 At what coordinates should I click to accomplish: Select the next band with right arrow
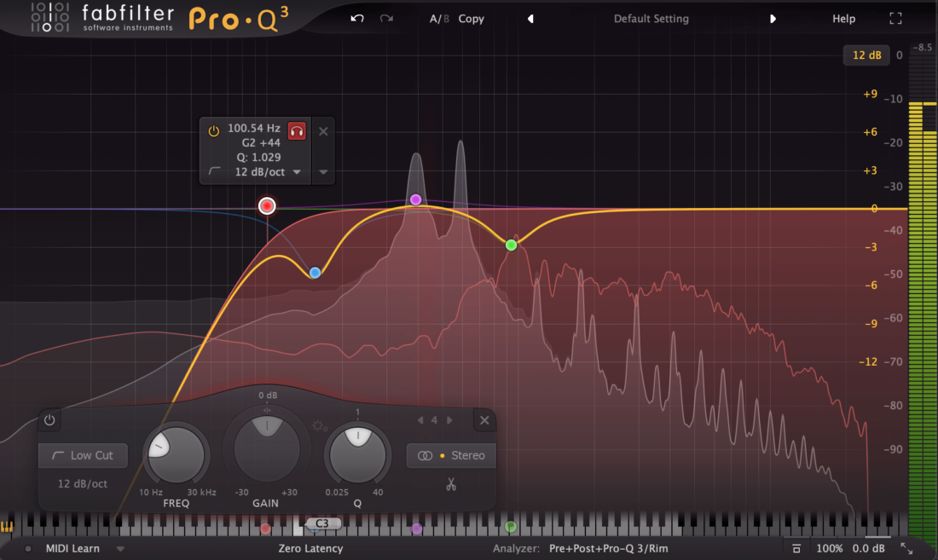point(449,420)
